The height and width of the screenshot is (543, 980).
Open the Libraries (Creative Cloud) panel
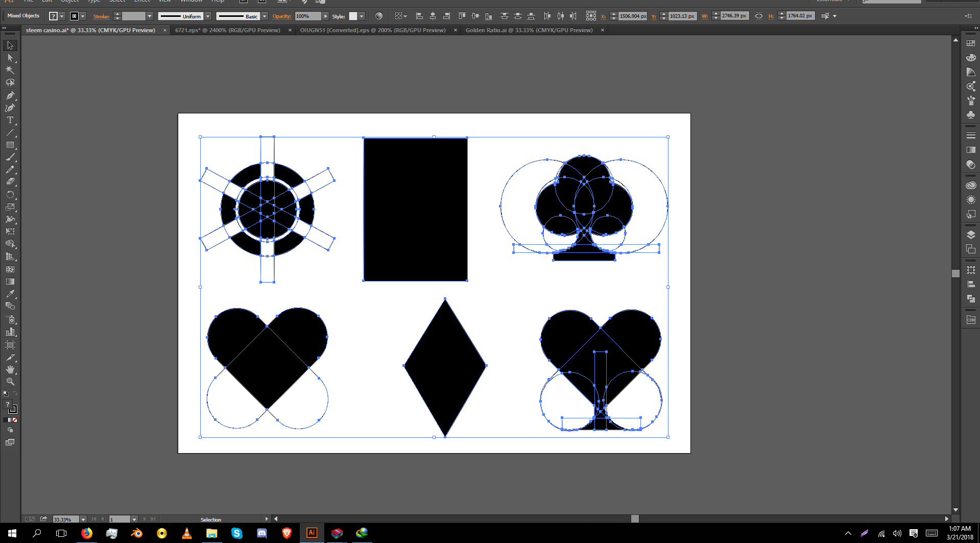[x=971, y=185]
